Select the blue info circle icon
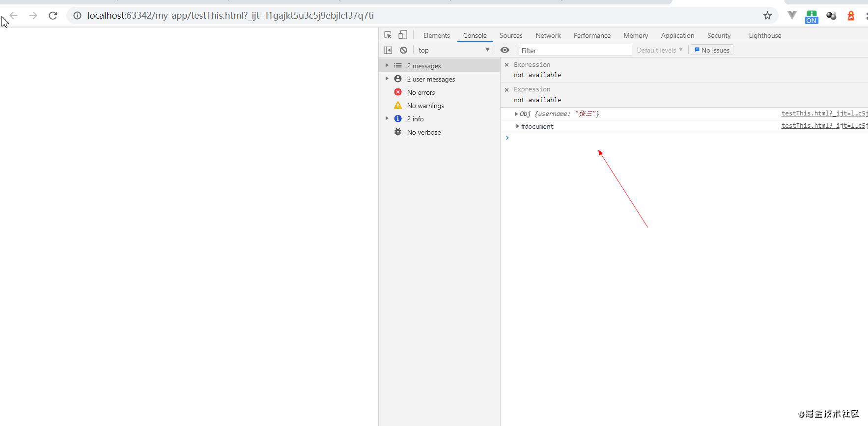This screenshot has height=426, width=868. click(x=398, y=118)
